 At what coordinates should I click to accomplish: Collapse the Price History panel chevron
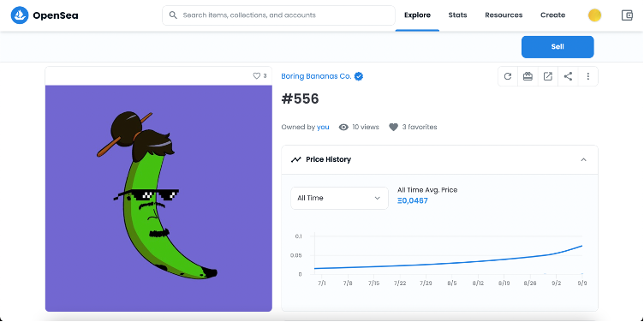point(583,160)
